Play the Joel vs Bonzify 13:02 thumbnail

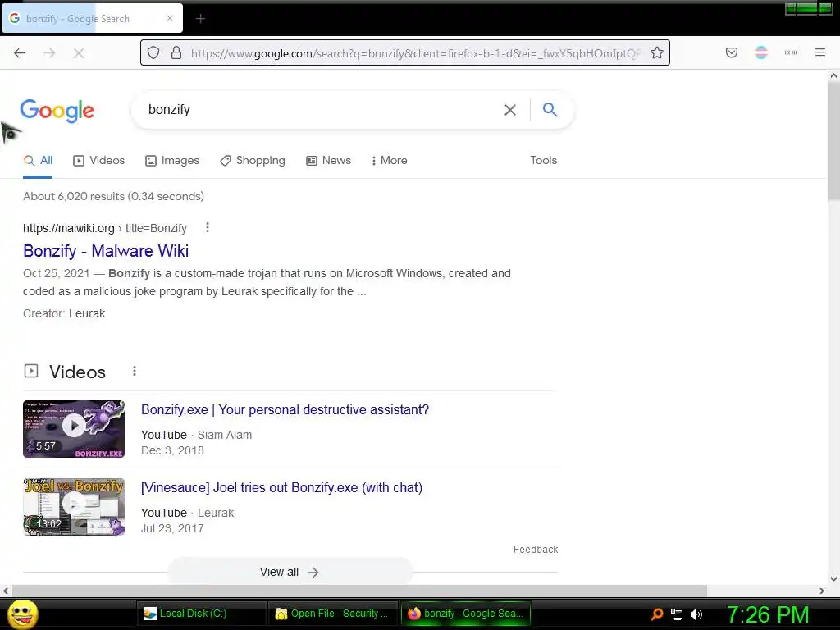(74, 507)
